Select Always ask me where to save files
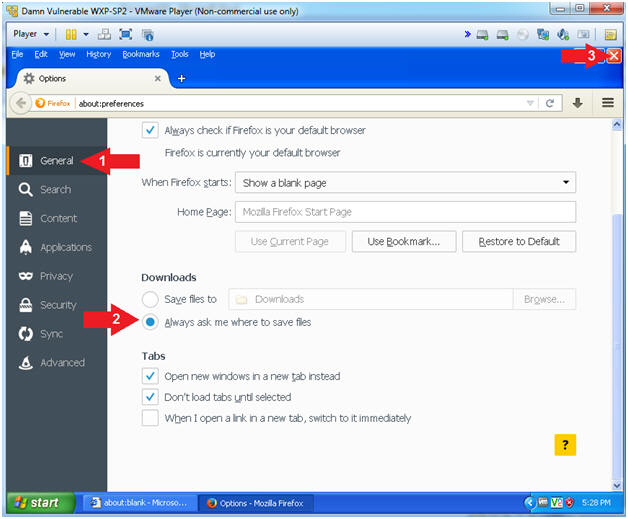 pyautogui.click(x=150, y=322)
